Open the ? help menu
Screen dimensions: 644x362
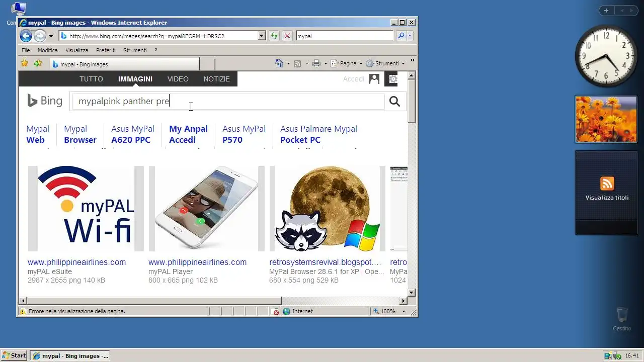click(x=156, y=50)
